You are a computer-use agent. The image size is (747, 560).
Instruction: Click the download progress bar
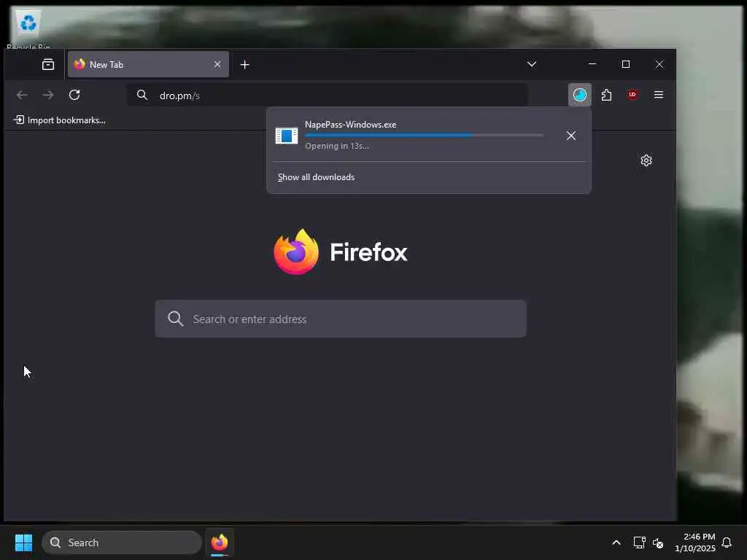coord(424,135)
